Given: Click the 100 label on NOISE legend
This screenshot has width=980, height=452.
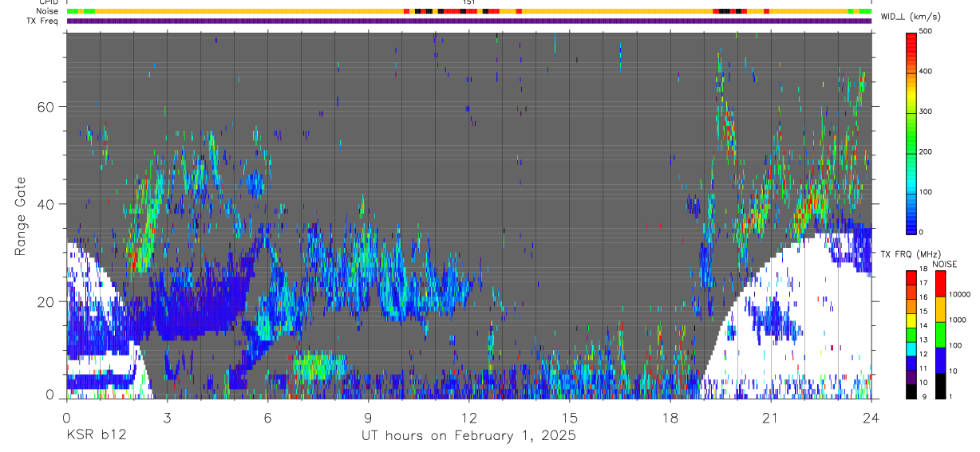Looking at the screenshot, I should coord(956,345).
